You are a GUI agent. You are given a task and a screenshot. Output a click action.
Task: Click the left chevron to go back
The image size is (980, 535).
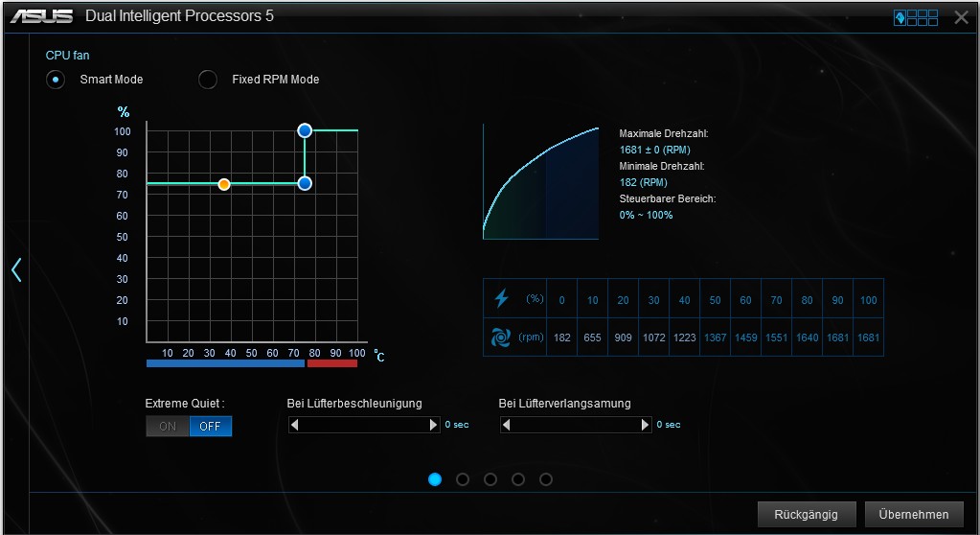[16, 269]
